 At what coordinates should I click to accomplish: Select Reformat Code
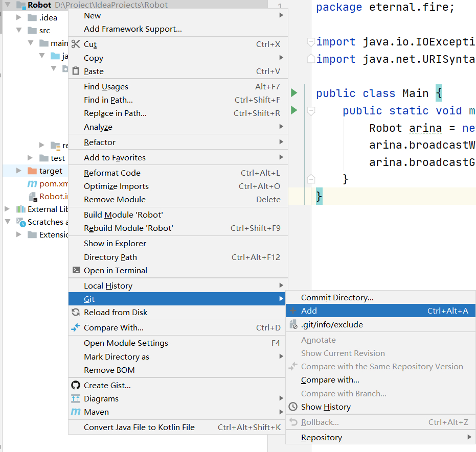coord(178,173)
